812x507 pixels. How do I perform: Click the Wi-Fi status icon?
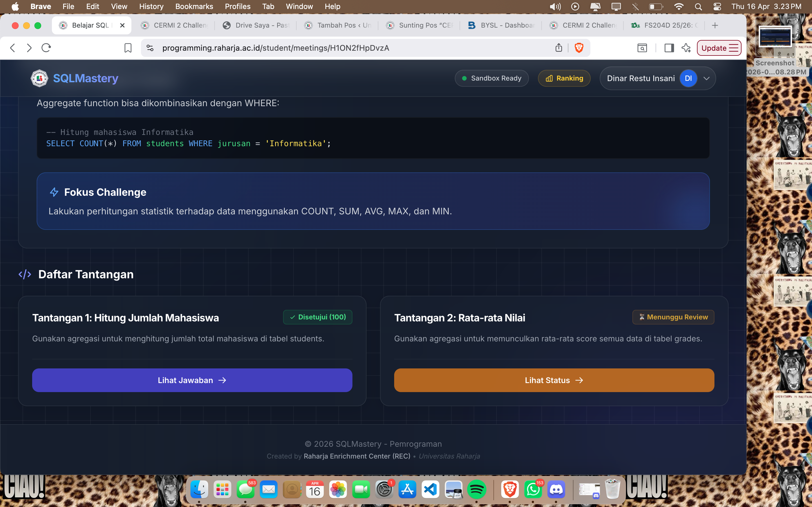(x=678, y=6)
